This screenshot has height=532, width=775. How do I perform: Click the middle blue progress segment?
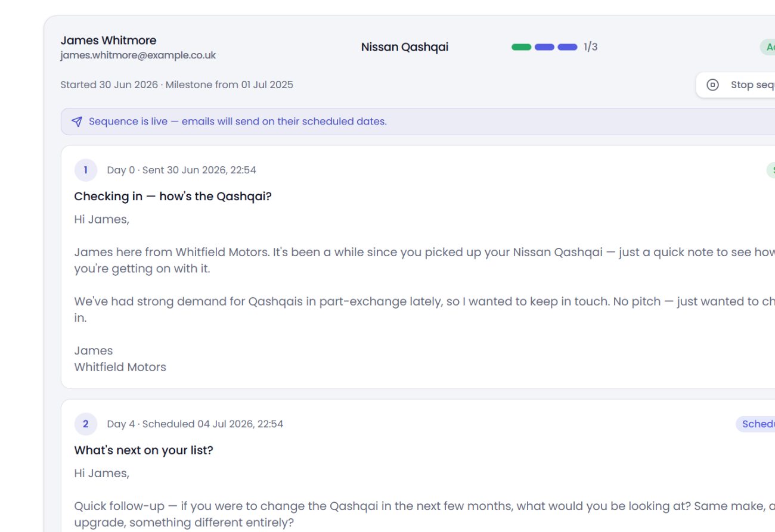(544, 47)
